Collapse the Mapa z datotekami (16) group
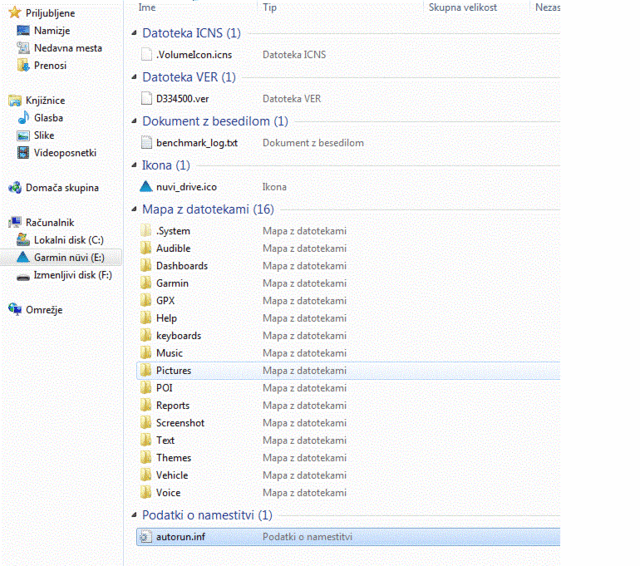The width and height of the screenshot is (640, 566). tap(134, 209)
